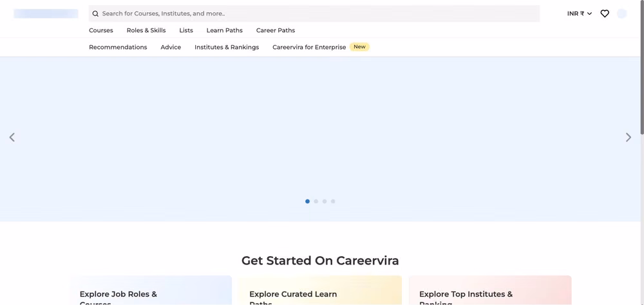This screenshot has width=644, height=305.
Task: Open the Advice section
Action: coord(171,47)
